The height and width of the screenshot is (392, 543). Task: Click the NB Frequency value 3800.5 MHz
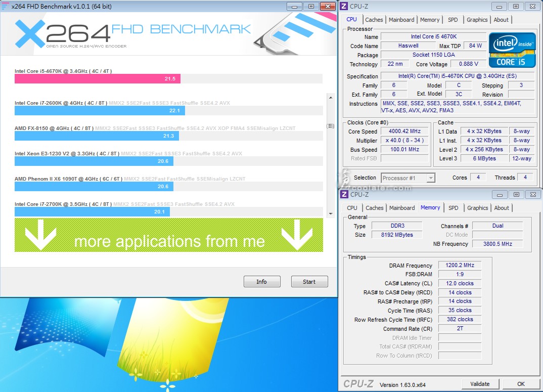[x=497, y=244]
